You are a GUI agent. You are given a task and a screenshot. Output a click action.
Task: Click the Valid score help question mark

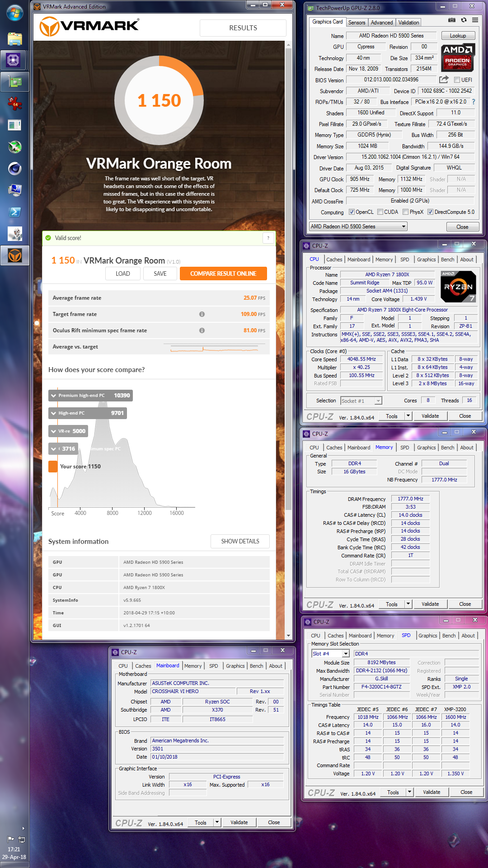tap(268, 238)
